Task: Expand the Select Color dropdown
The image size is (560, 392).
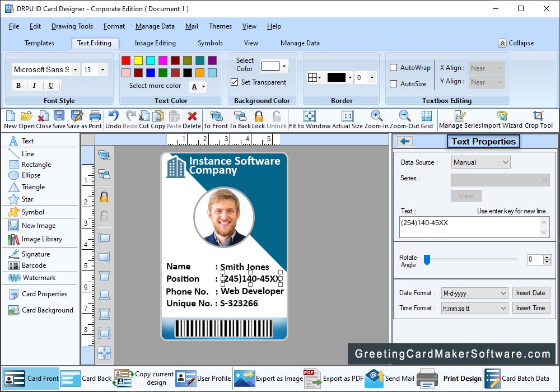Action: (x=284, y=67)
